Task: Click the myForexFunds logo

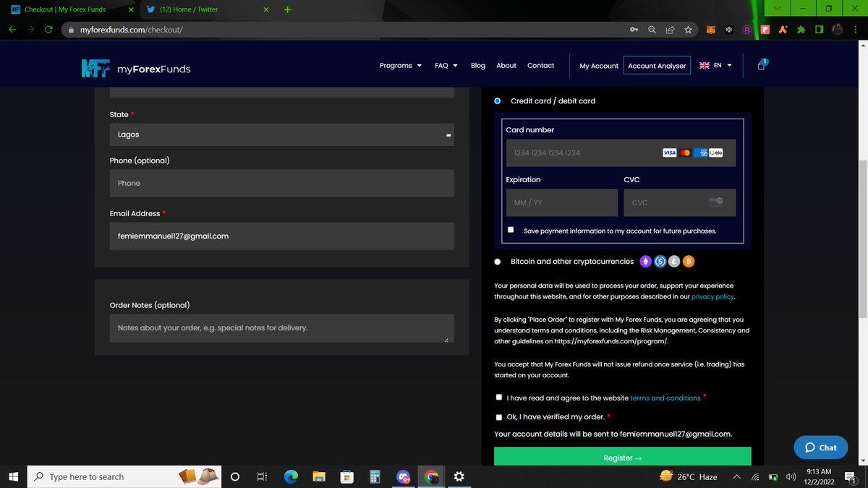Action: point(136,69)
